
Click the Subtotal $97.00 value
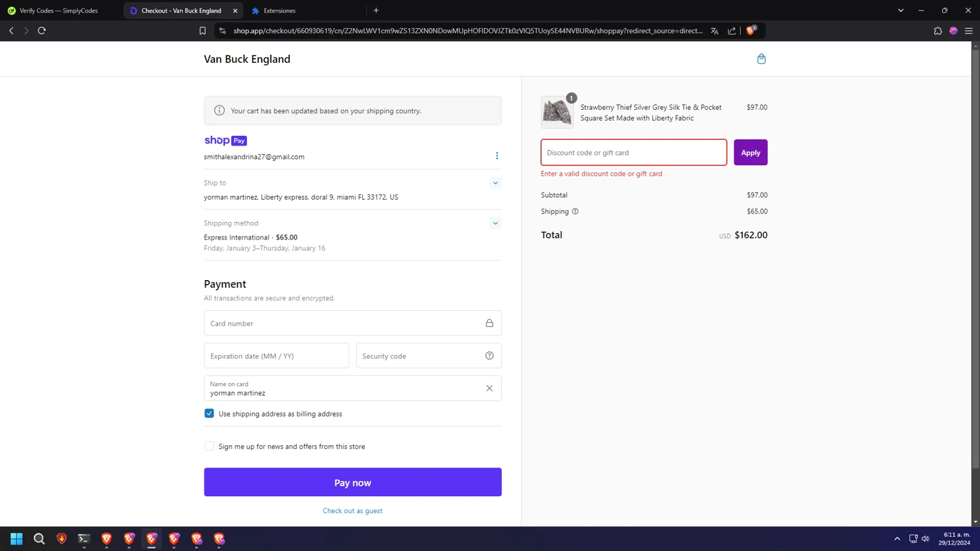(757, 195)
